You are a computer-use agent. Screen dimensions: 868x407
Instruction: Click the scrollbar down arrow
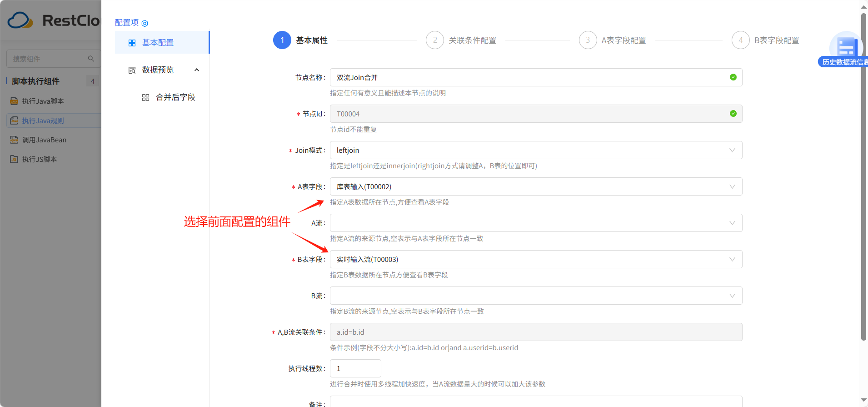pyautogui.click(x=863, y=400)
